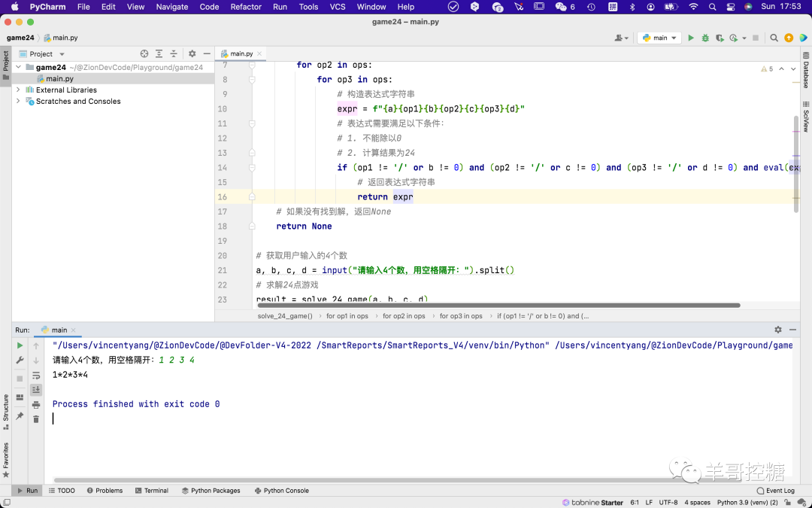The height and width of the screenshot is (508, 812).
Task: Open the VCS menu
Action: 338,7
